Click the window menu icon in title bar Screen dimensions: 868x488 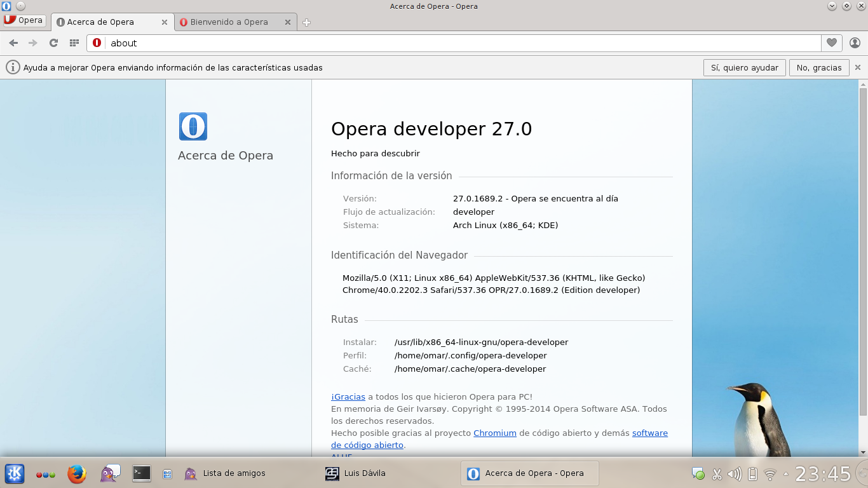(x=7, y=6)
